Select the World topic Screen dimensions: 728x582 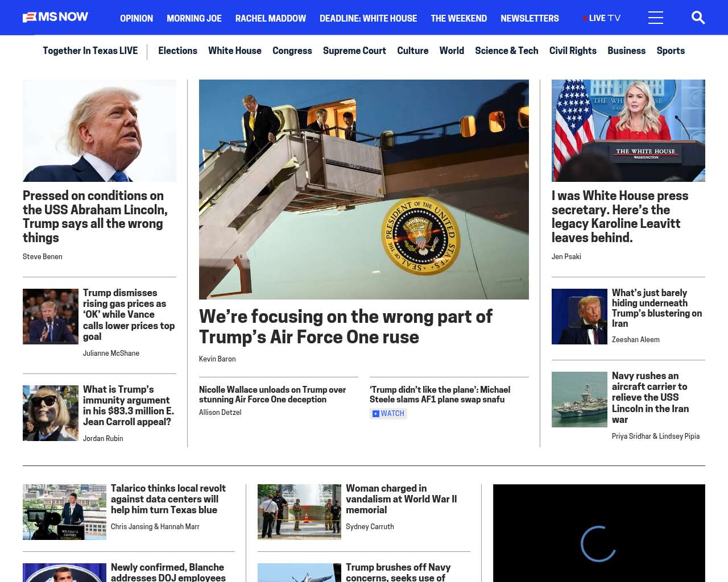[452, 51]
